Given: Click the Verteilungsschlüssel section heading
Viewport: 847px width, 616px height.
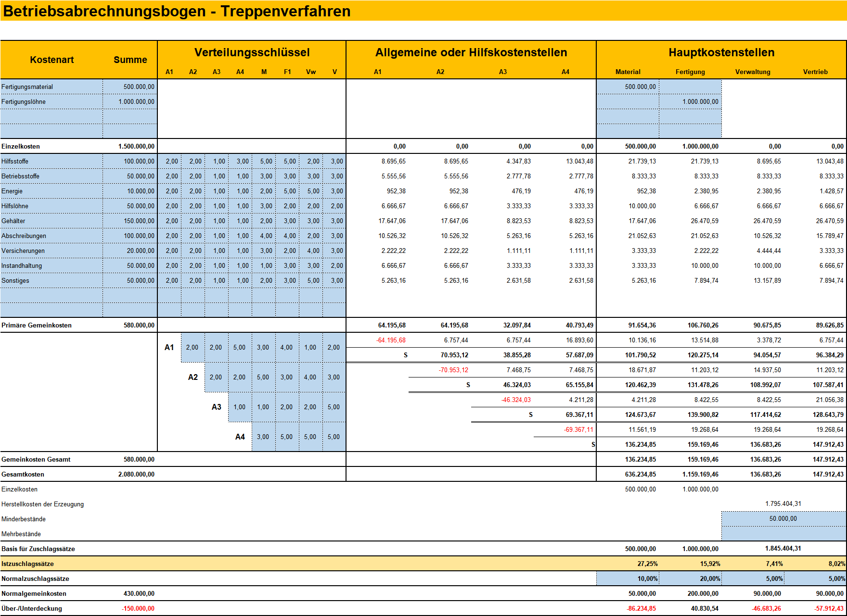Looking at the screenshot, I should pos(252,52).
